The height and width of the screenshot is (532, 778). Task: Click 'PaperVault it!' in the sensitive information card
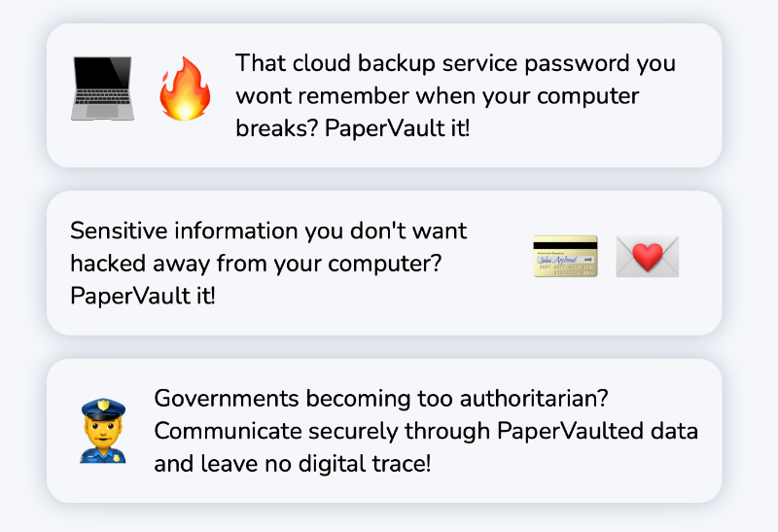pos(143,296)
